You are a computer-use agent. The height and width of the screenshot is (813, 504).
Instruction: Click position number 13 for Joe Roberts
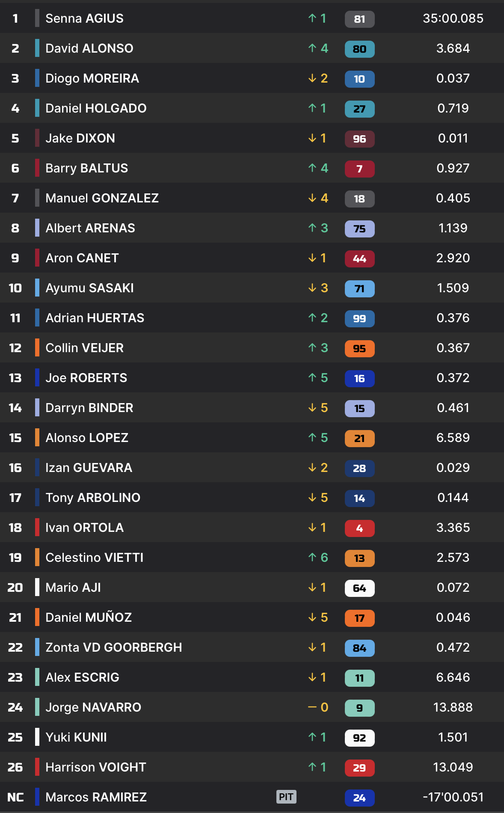pos(15,378)
